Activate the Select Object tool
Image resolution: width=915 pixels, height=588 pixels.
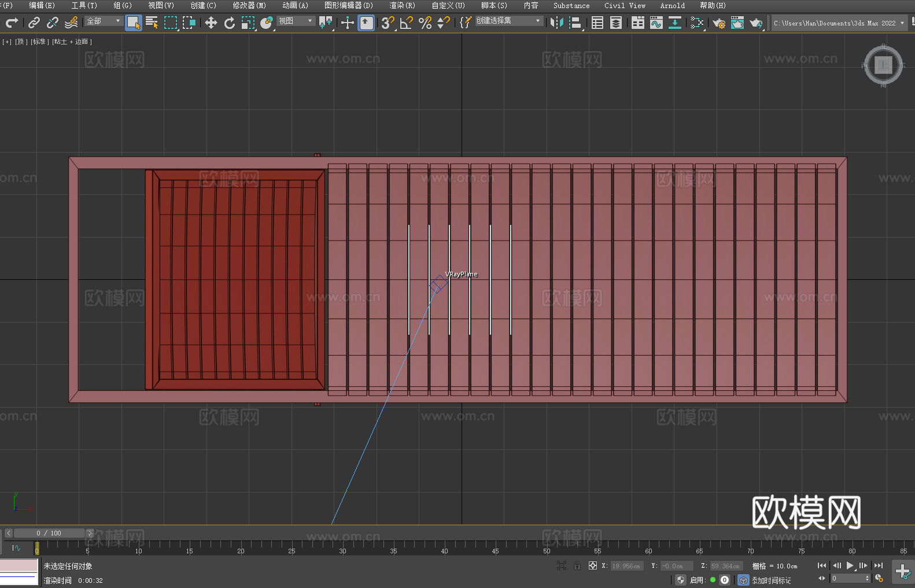tap(134, 23)
